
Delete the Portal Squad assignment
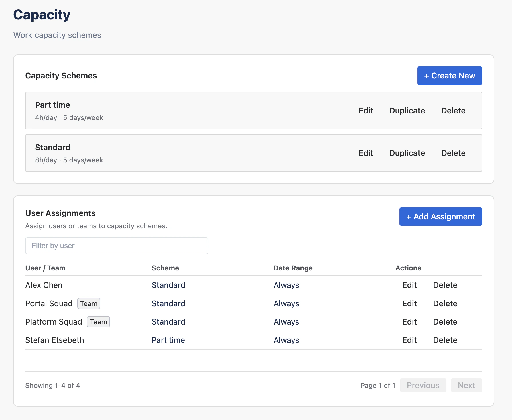click(x=445, y=303)
